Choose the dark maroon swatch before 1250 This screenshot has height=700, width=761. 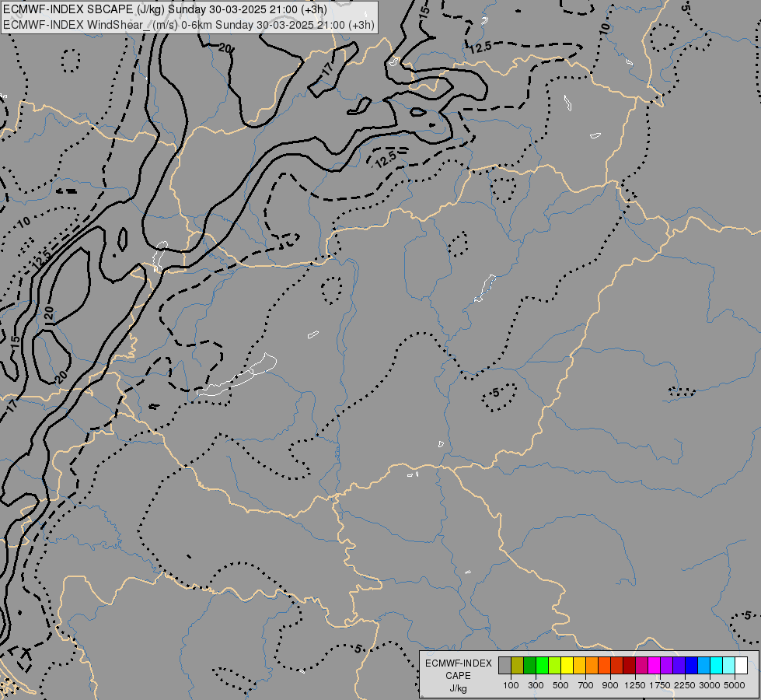[x=629, y=665]
